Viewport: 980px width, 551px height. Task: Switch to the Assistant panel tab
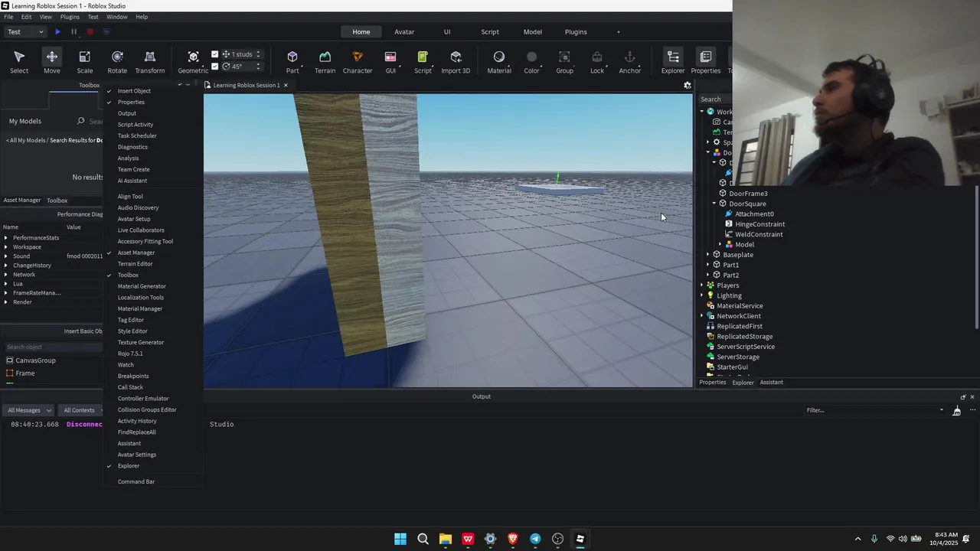click(771, 382)
